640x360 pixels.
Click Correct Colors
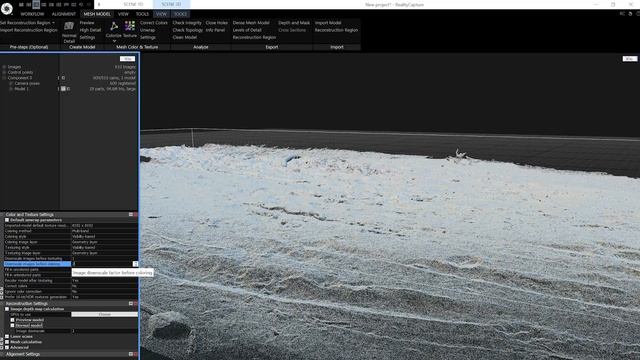[x=153, y=23]
